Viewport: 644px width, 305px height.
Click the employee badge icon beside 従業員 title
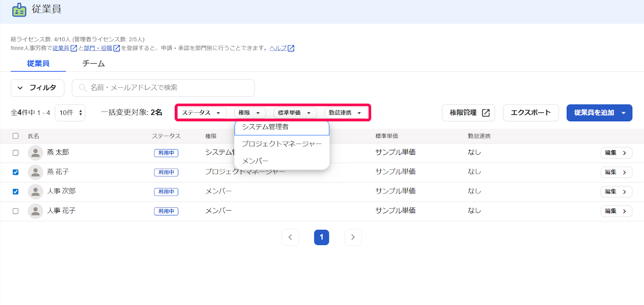pyautogui.click(x=19, y=10)
